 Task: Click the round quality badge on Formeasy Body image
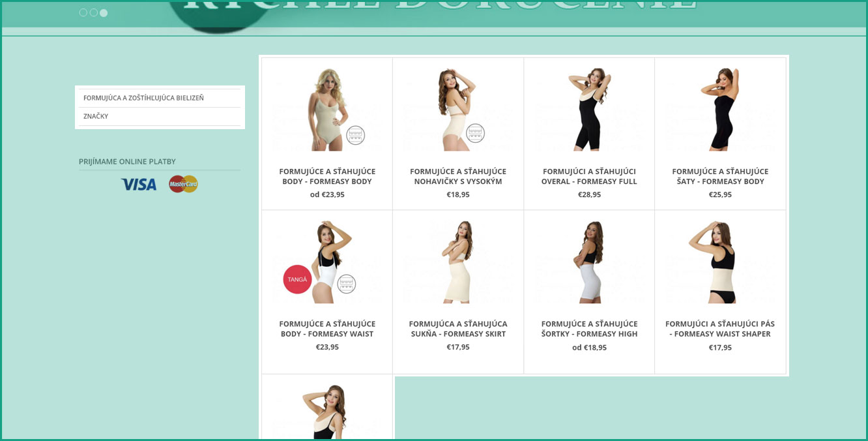pyautogui.click(x=356, y=135)
